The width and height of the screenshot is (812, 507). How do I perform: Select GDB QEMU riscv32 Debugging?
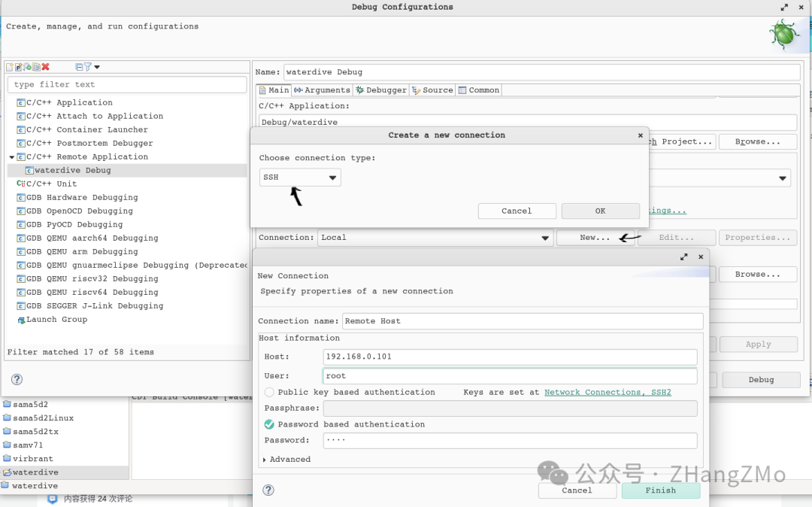87,278
